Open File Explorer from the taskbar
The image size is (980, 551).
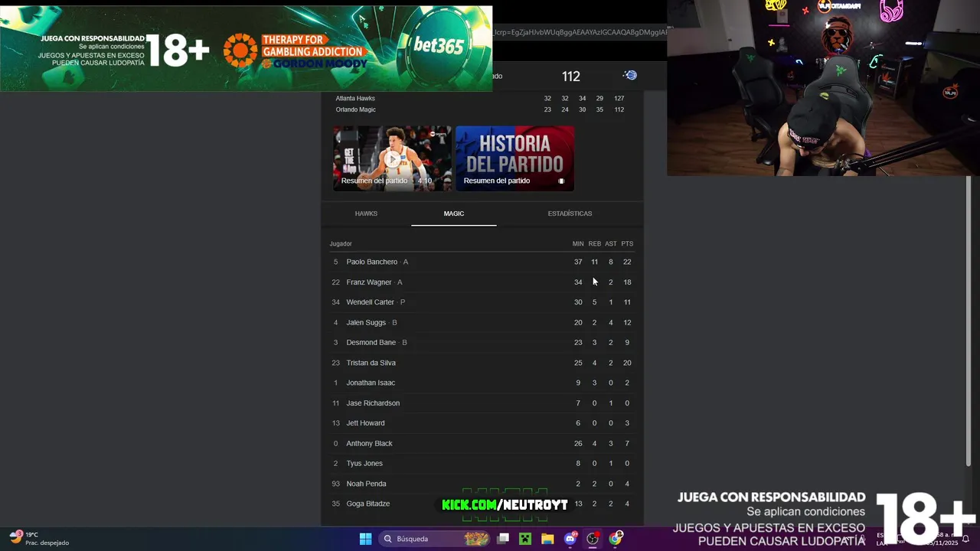[547, 539]
